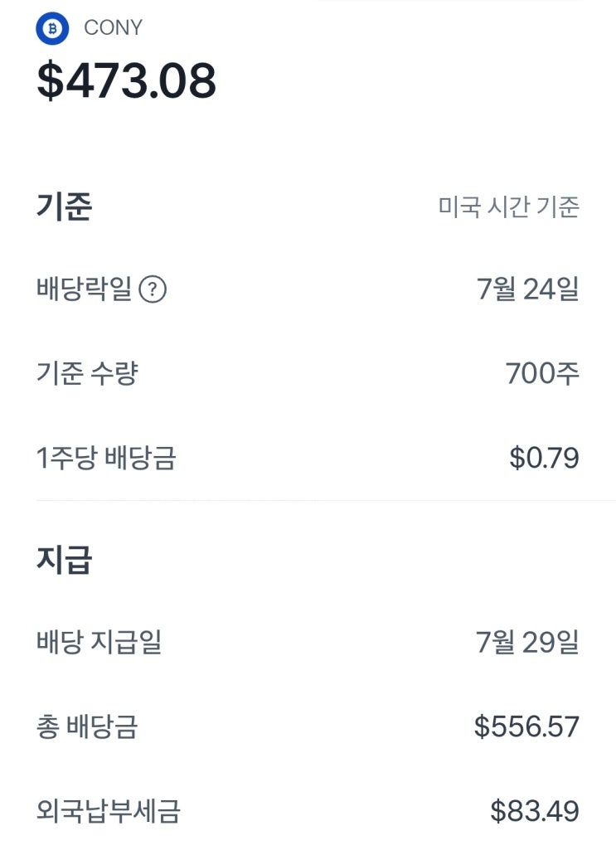616x855 pixels.
Task: Tap the 배당락일 label
Action: tap(85, 290)
